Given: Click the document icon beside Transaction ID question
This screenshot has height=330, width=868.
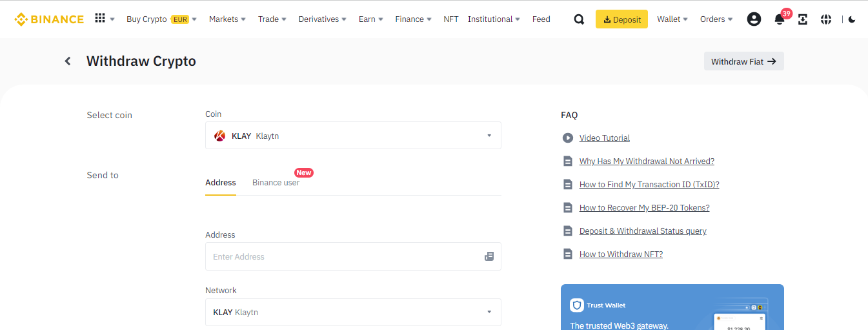Looking at the screenshot, I should (x=568, y=185).
